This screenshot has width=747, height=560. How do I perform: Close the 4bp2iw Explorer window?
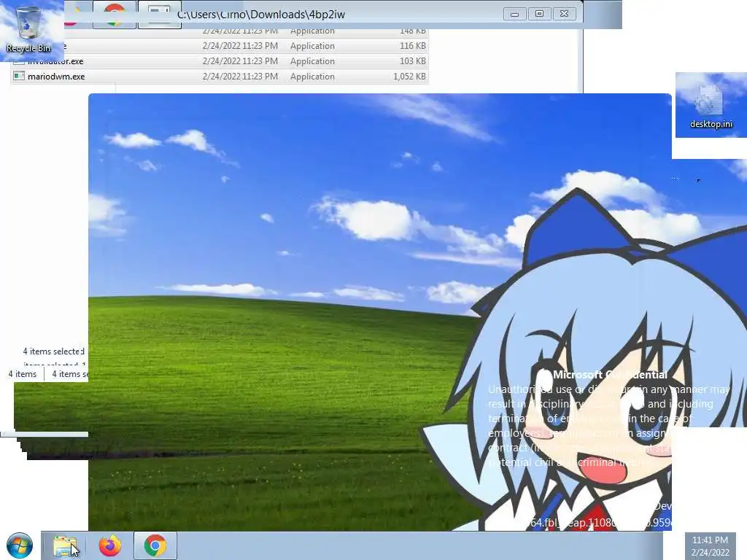click(x=564, y=14)
